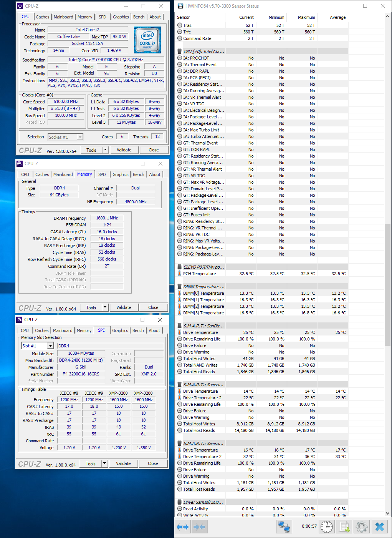This screenshot has width=392, height=538.
Task: Open HWiNFO sensor settings gear
Action: click(x=361, y=526)
